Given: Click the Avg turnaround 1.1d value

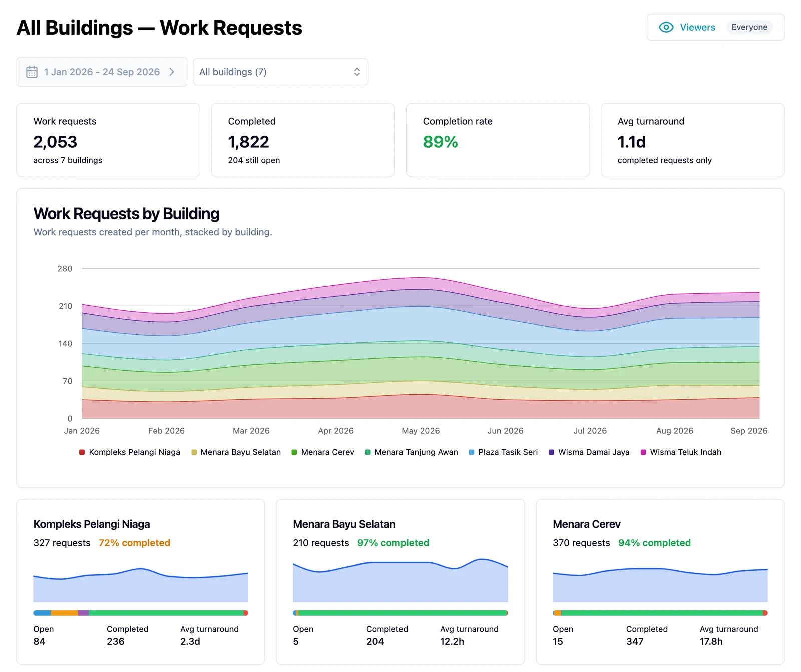Looking at the screenshot, I should tap(631, 142).
